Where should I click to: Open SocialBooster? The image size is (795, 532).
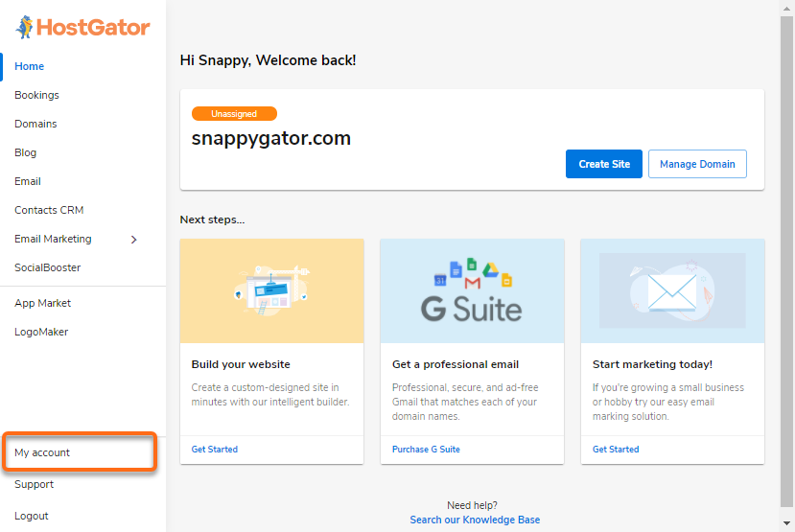(48, 267)
